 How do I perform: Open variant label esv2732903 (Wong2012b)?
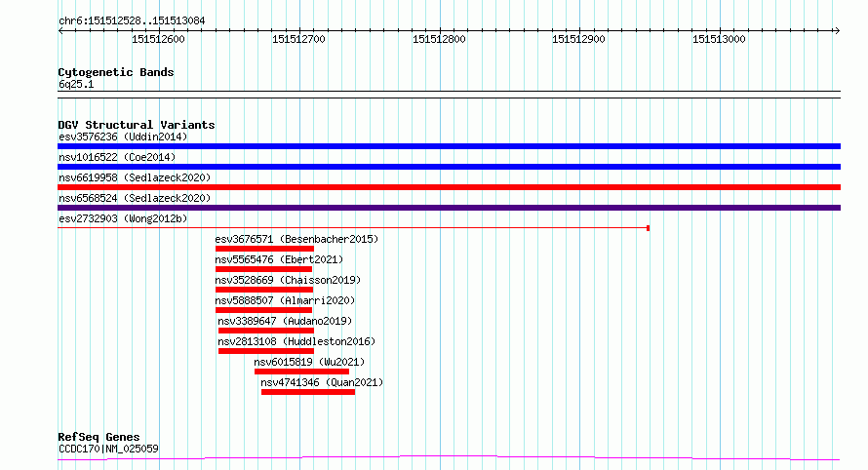tap(123, 218)
